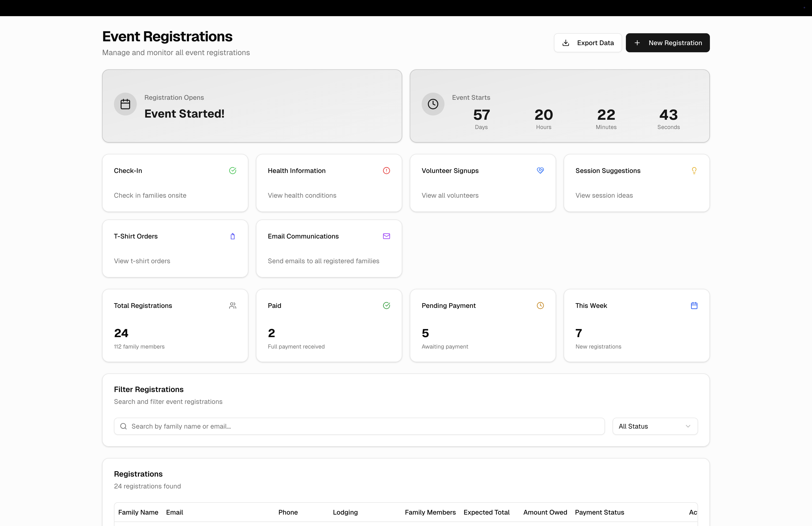Click the Payment Status column header

[x=600, y=512]
